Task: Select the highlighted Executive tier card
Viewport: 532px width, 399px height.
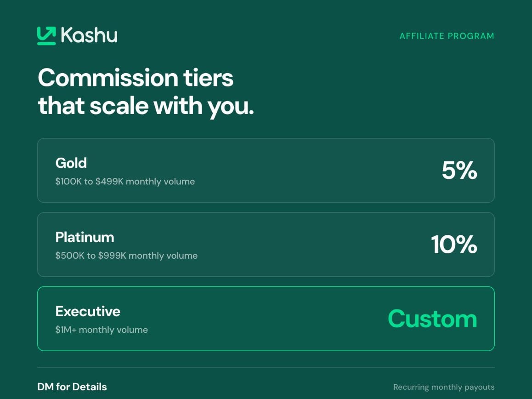Action: (x=266, y=319)
